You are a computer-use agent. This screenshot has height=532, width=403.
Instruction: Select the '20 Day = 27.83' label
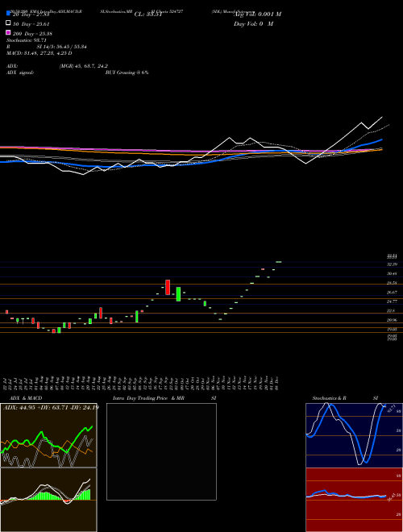[x=31, y=15]
